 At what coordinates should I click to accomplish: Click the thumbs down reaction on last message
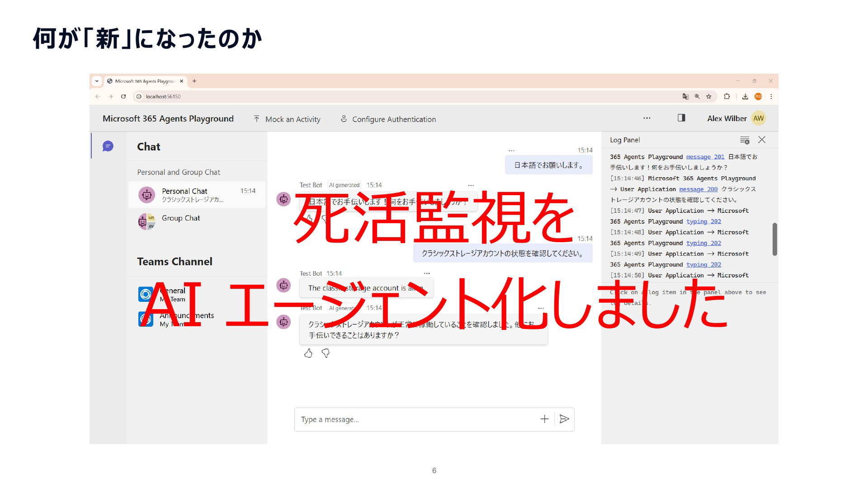click(325, 353)
